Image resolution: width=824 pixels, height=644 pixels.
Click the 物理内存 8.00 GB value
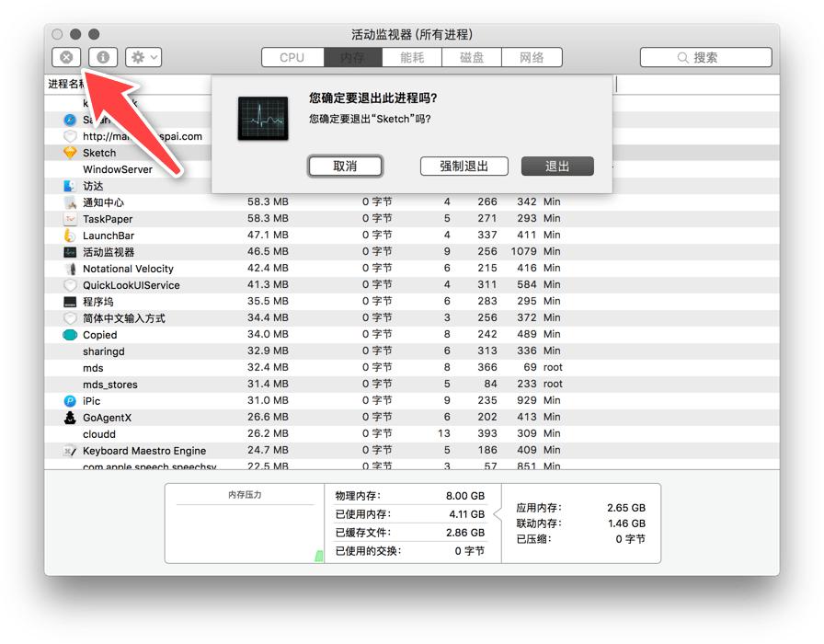tap(465, 496)
